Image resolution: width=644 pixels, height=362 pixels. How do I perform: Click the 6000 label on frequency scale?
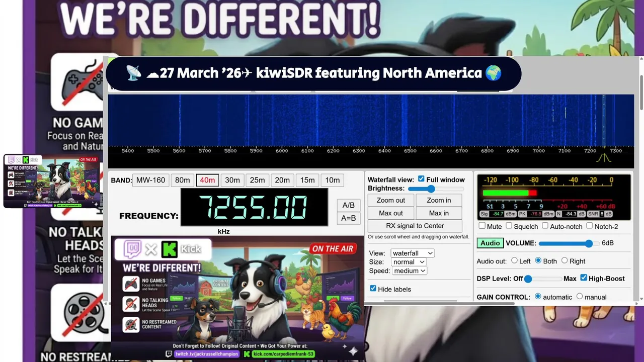click(282, 151)
